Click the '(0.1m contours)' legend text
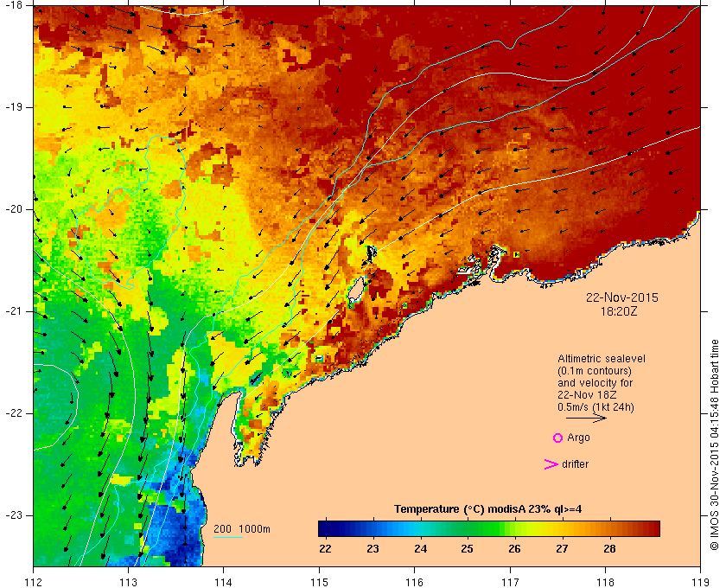The height and width of the screenshot is (588, 726). 595,371
